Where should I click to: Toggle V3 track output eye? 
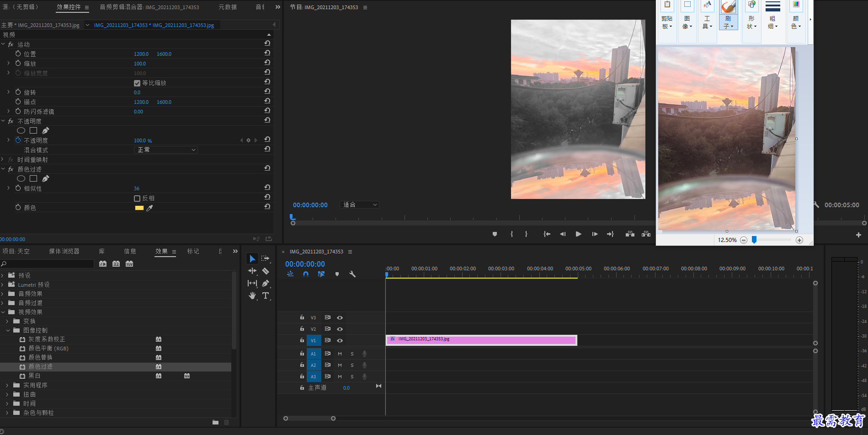click(x=340, y=317)
